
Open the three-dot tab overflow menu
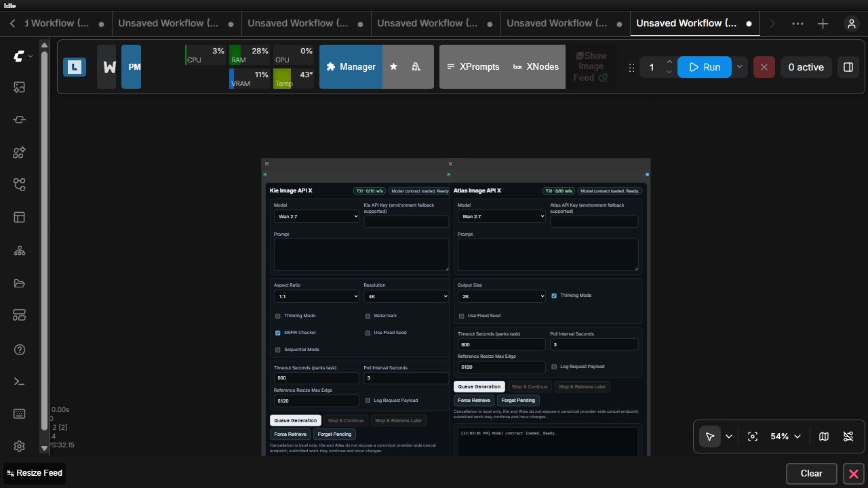pos(797,24)
